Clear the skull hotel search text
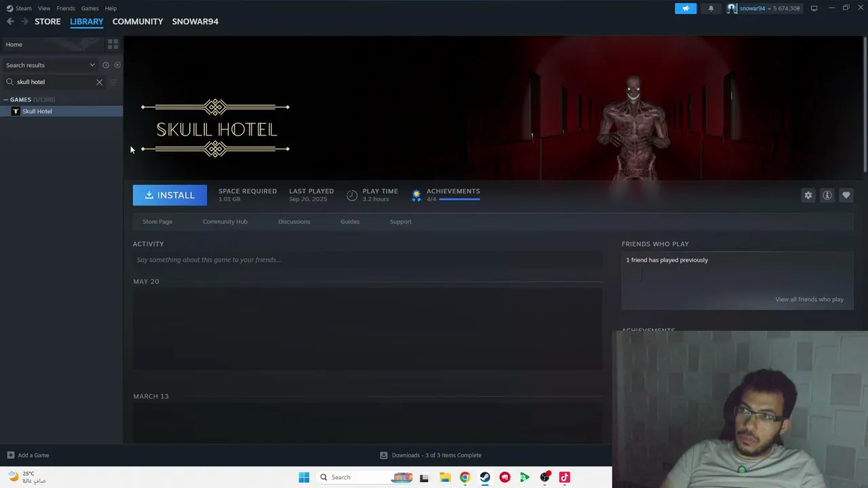 (x=99, y=82)
